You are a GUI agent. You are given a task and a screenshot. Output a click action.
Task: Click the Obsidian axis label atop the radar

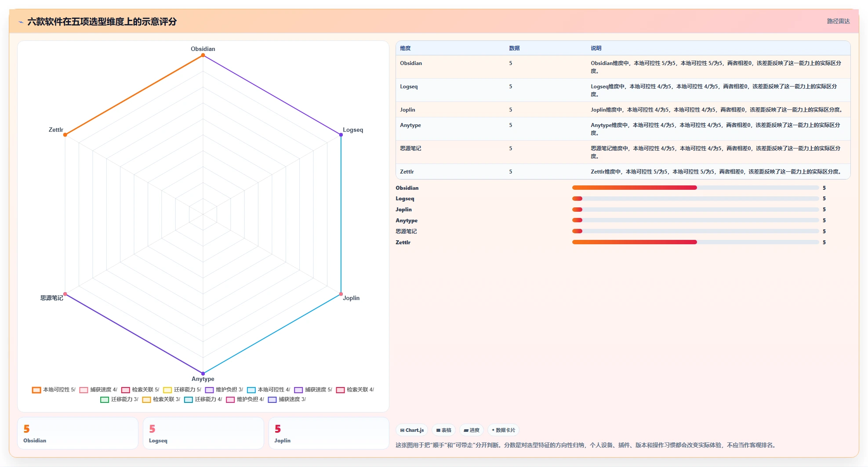pyautogui.click(x=203, y=49)
